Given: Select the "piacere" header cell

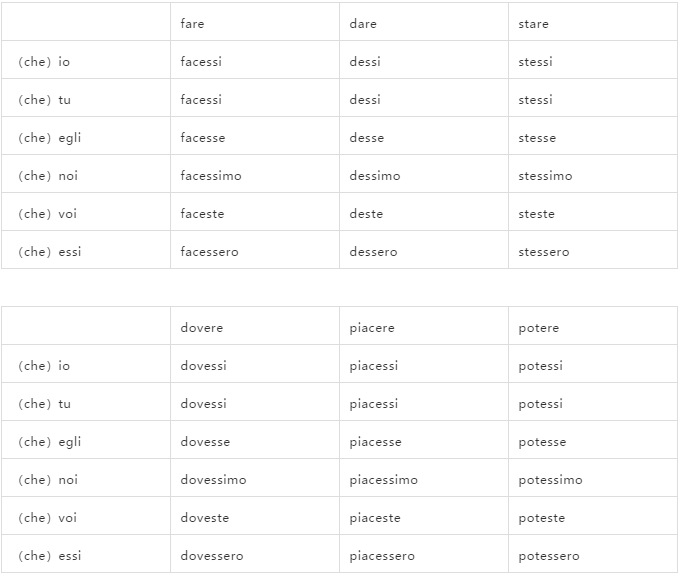Looking at the screenshot, I should click(372, 328).
